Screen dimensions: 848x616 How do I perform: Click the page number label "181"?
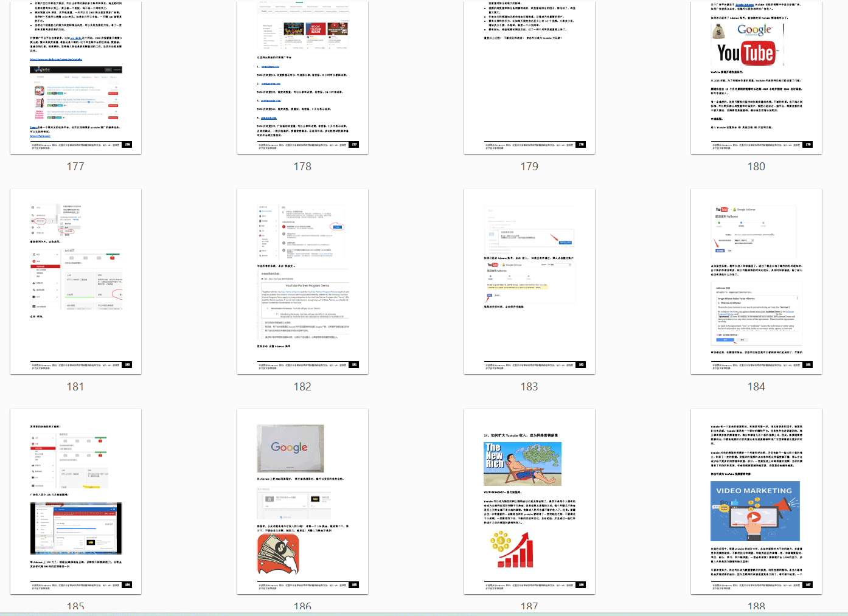click(x=75, y=387)
